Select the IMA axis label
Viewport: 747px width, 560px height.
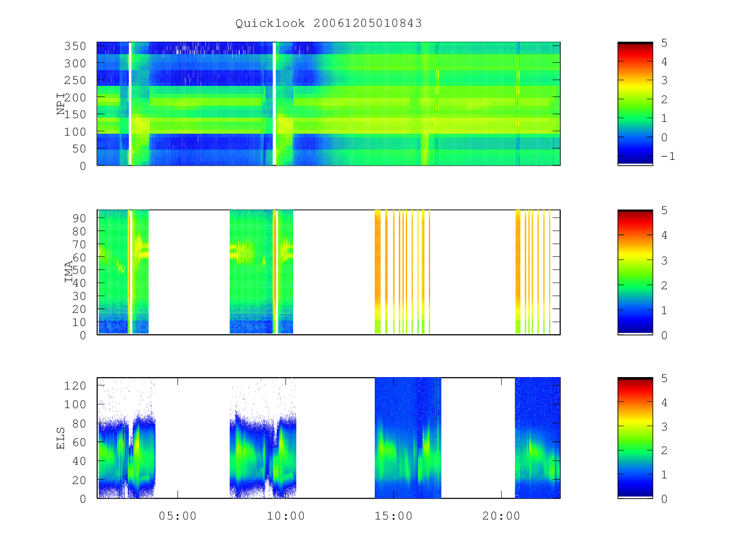coord(68,273)
